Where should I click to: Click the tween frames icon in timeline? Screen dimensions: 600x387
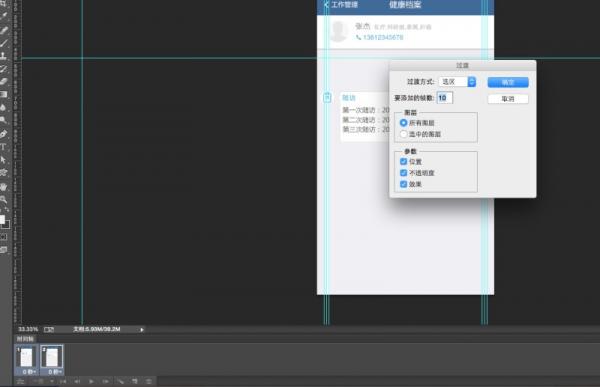coord(121,381)
